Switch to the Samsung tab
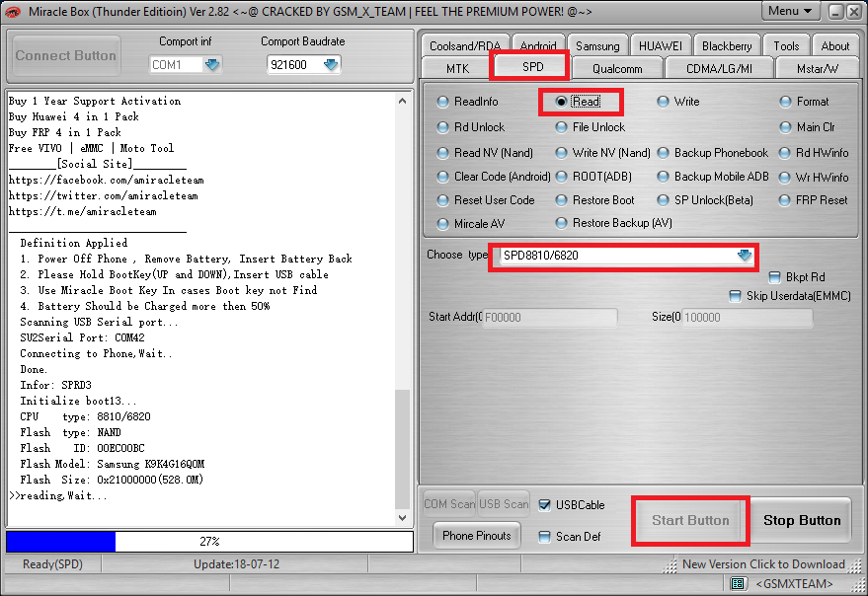 click(x=597, y=46)
